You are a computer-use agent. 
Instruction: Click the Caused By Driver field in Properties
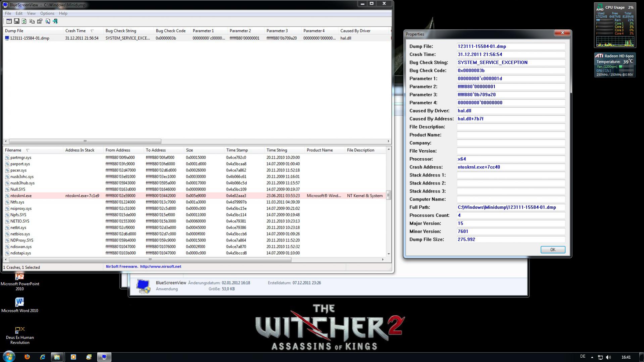coord(511,111)
